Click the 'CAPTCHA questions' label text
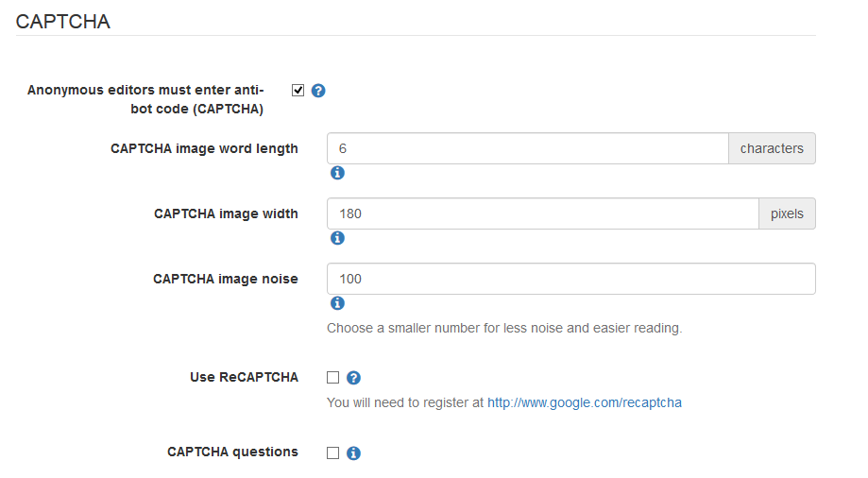868x478 pixels. coord(232,452)
